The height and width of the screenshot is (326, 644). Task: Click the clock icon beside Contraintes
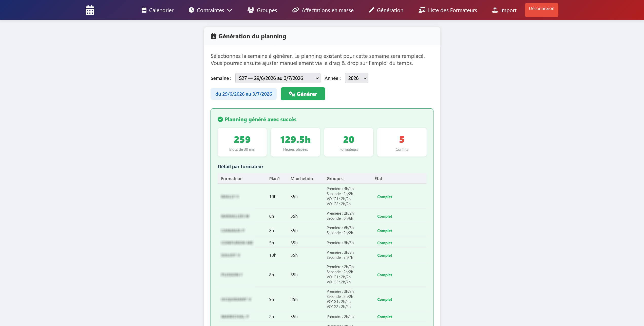[191, 10]
